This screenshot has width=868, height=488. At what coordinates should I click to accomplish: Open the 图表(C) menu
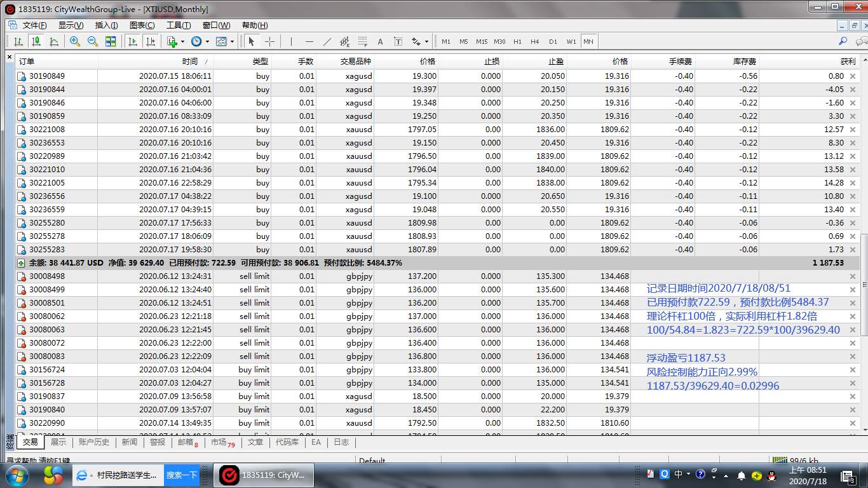coord(142,25)
